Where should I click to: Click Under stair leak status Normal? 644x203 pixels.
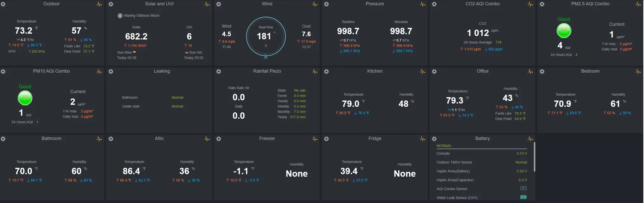[177, 106]
